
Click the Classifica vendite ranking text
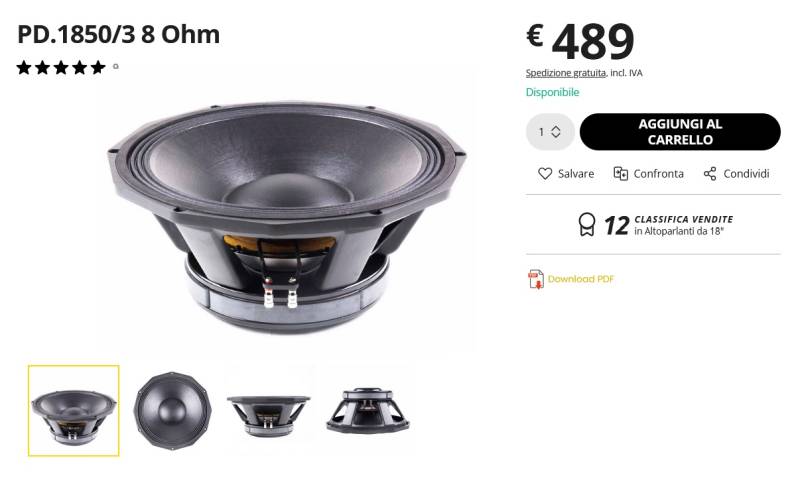click(684, 219)
